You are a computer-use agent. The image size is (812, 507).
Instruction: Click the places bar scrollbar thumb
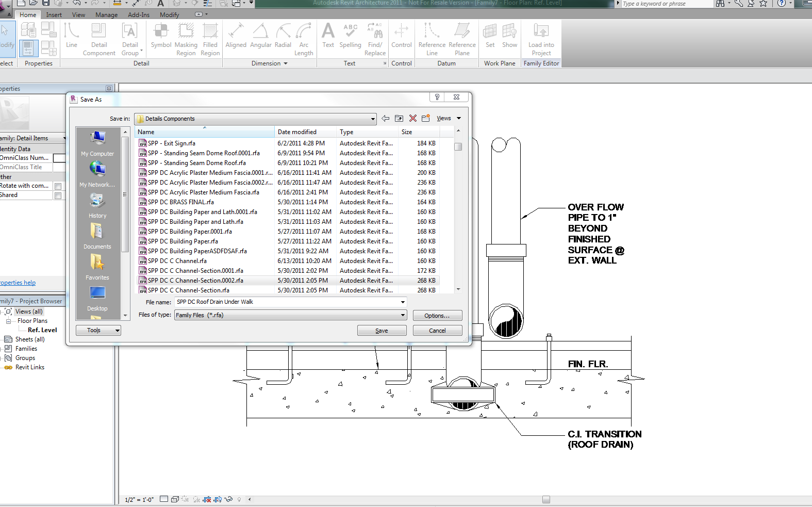click(125, 194)
